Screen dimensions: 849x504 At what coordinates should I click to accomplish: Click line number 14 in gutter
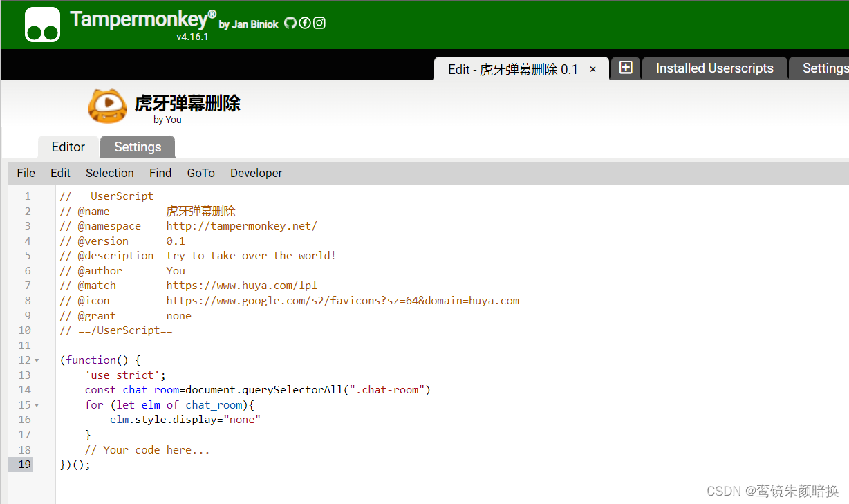(24, 390)
